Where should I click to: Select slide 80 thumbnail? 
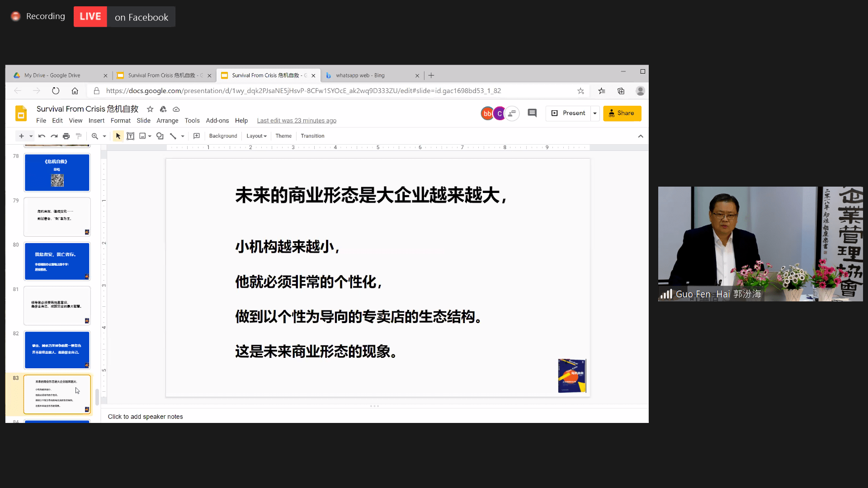pyautogui.click(x=57, y=261)
